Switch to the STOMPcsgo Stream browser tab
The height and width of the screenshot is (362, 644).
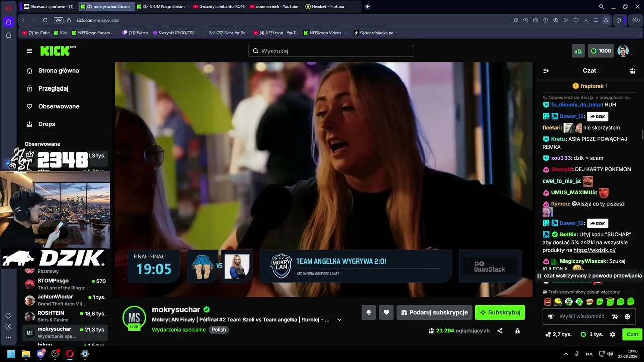pos(164,7)
